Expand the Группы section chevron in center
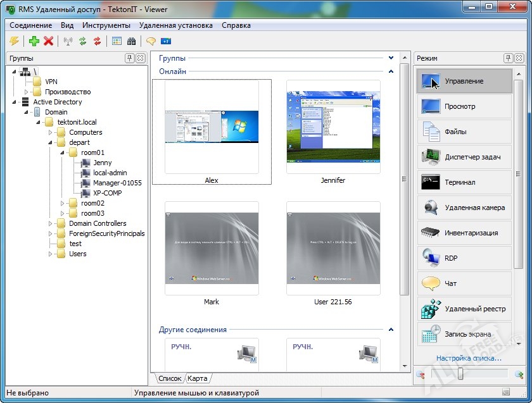 [x=391, y=58]
